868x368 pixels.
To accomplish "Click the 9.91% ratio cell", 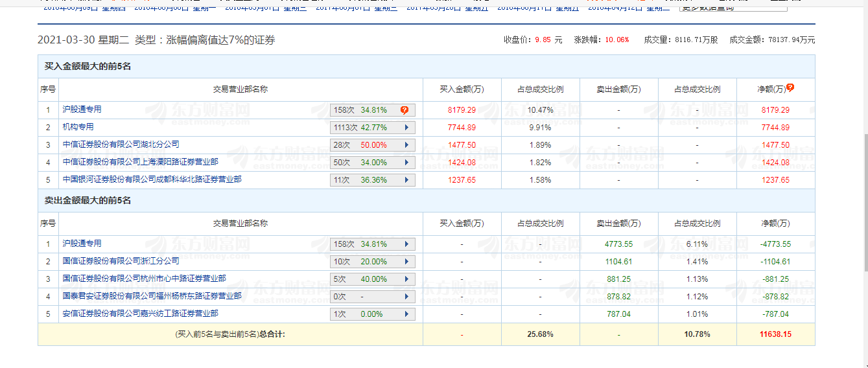I will pos(540,128).
